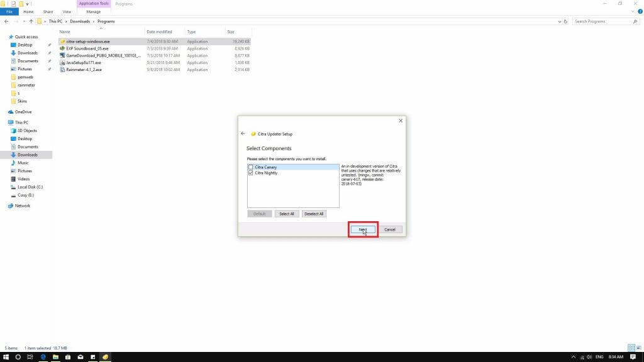
Task: Click the Explorer forward arrow
Action: [16, 21]
